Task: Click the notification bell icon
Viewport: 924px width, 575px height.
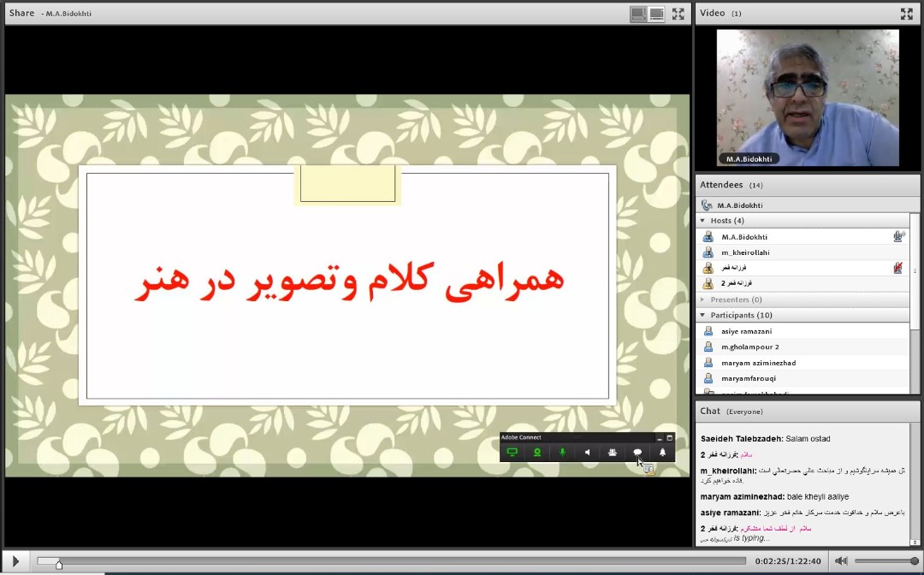Action: 662,453
